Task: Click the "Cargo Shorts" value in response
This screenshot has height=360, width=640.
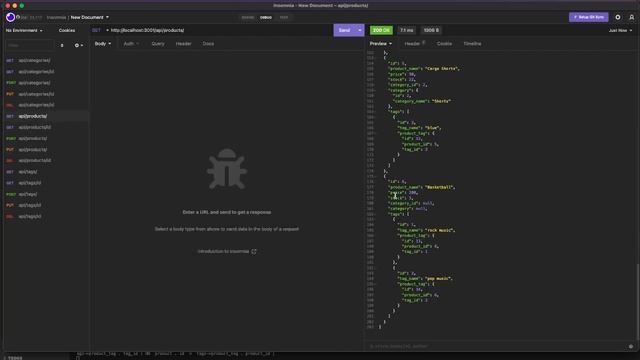Action: (441, 69)
